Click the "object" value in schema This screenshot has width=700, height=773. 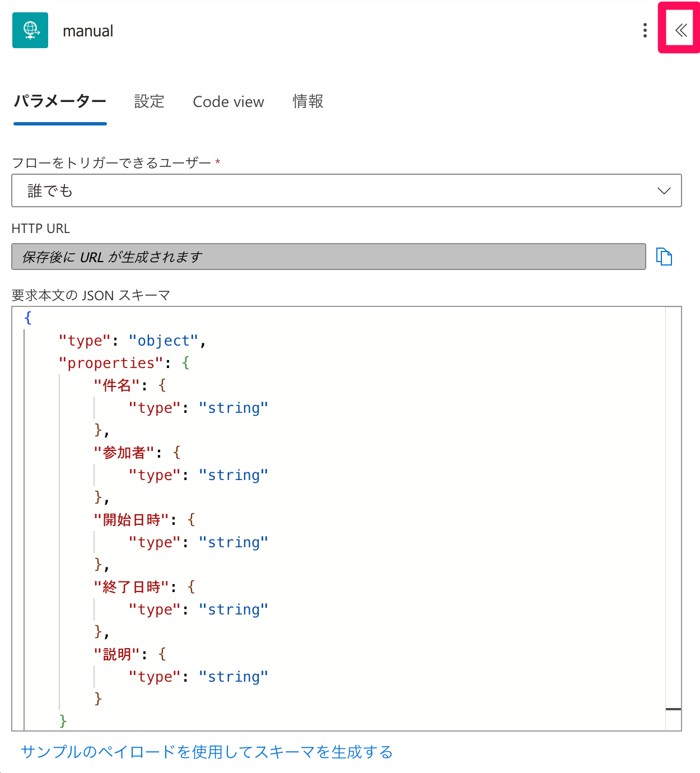(x=164, y=341)
